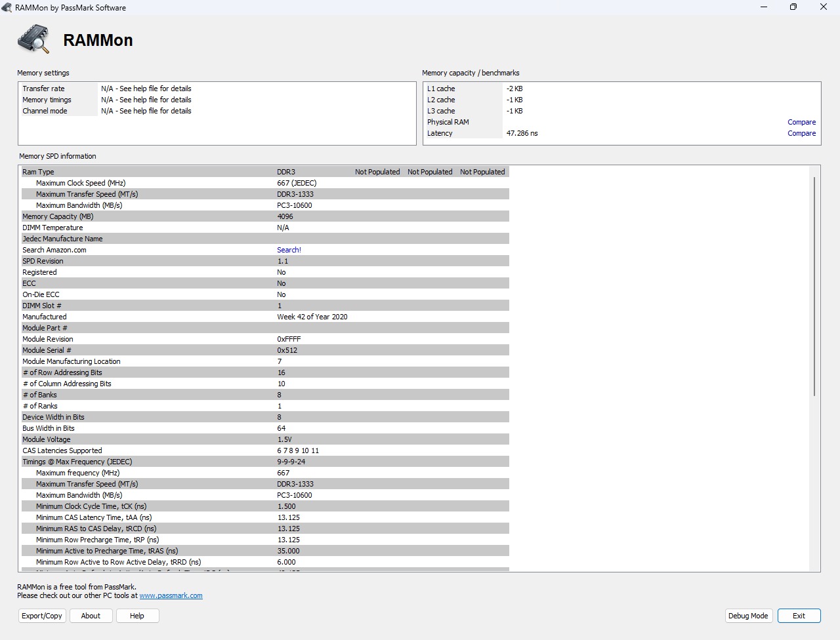Click the 9-9-9-24 timings value
The image size is (840, 640).
pos(291,462)
